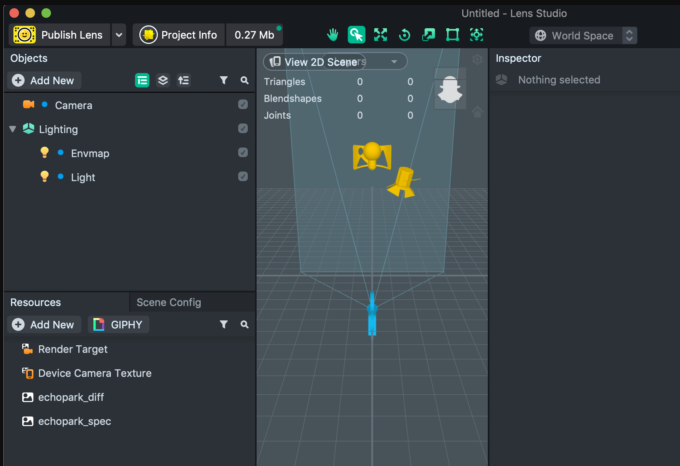This screenshot has height=466, width=680.
Task: Open the Objects panel filter
Action: [x=224, y=80]
